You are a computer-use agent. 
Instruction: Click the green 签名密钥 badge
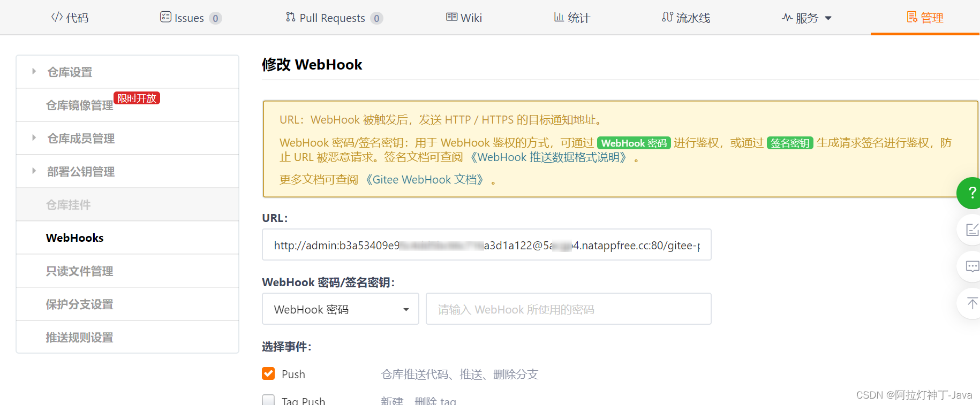[790, 143]
